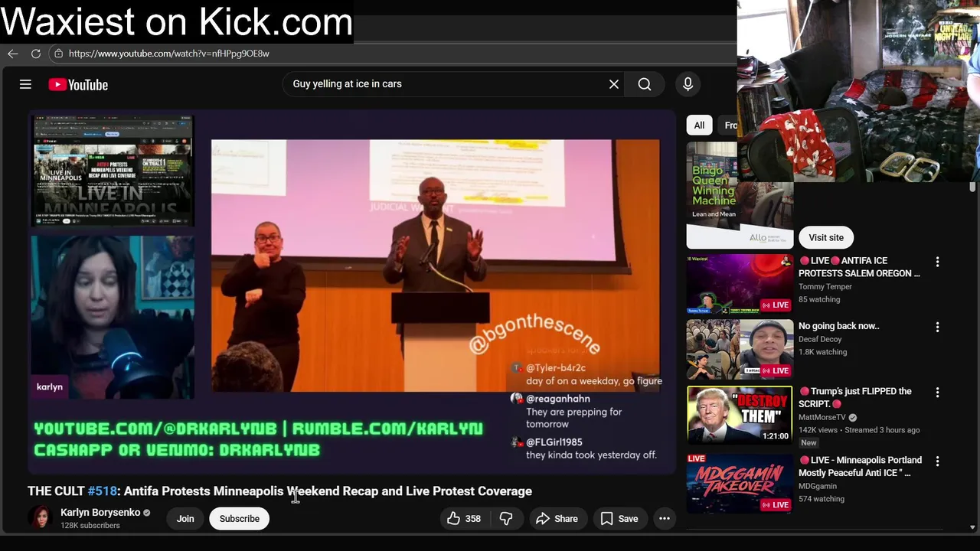Click the 358 like count

(x=473, y=519)
